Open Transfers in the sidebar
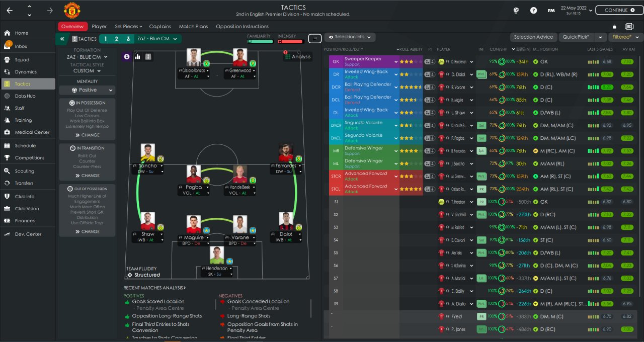Image resolution: width=644 pixels, height=342 pixels. click(28, 183)
